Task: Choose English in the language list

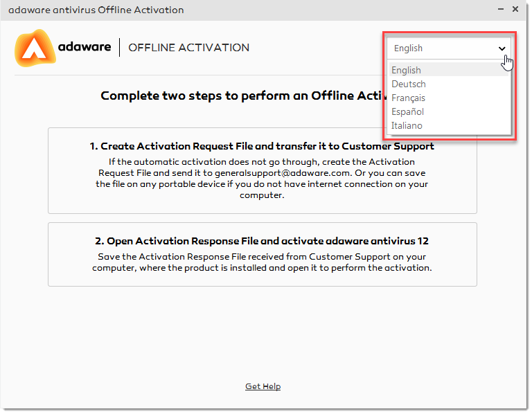Action: pyautogui.click(x=449, y=70)
